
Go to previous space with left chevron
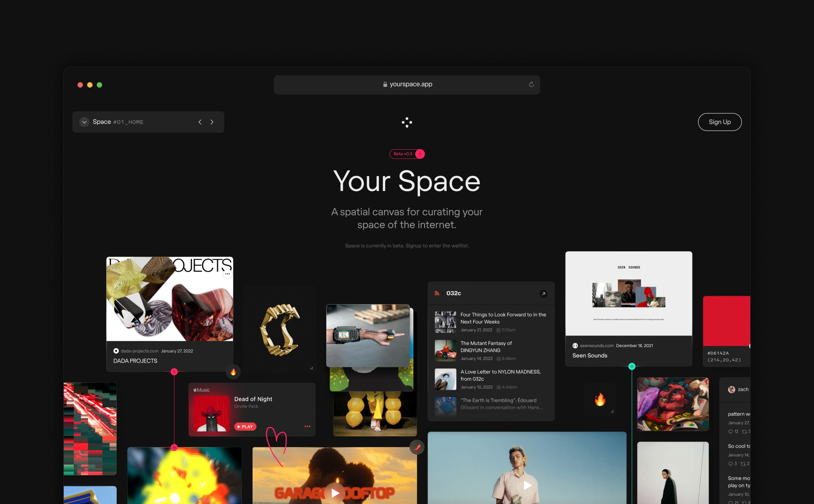coord(200,122)
